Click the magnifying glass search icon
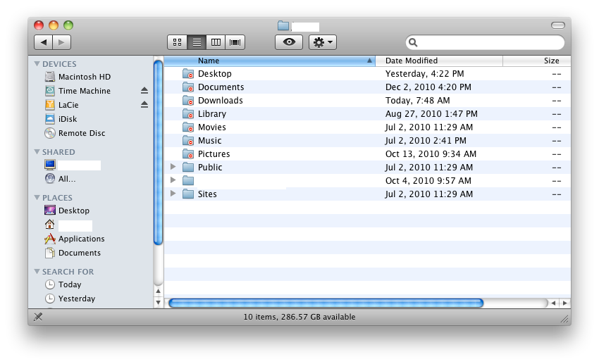 [414, 42]
